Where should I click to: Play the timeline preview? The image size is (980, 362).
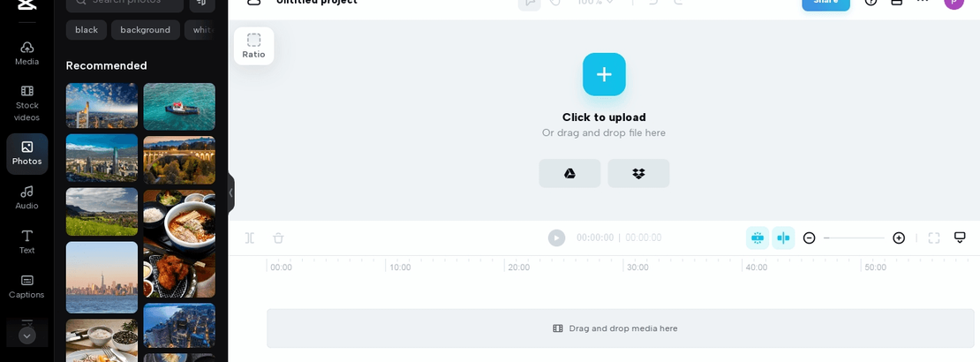pos(556,238)
